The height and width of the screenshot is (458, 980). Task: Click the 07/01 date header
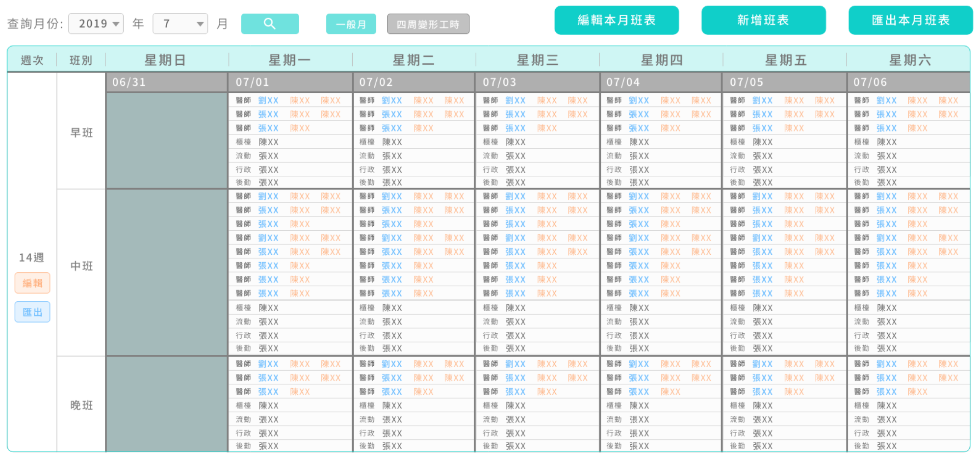point(253,82)
